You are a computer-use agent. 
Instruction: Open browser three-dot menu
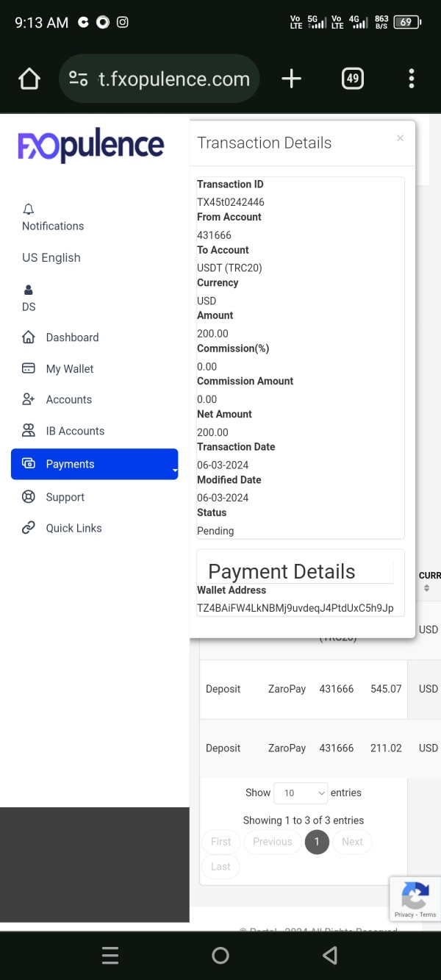coord(411,79)
